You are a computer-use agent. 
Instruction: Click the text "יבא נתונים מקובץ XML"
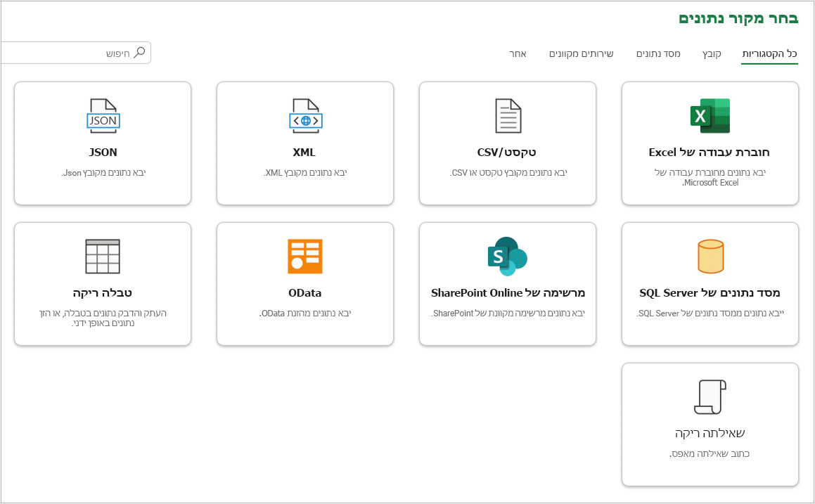(304, 172)
